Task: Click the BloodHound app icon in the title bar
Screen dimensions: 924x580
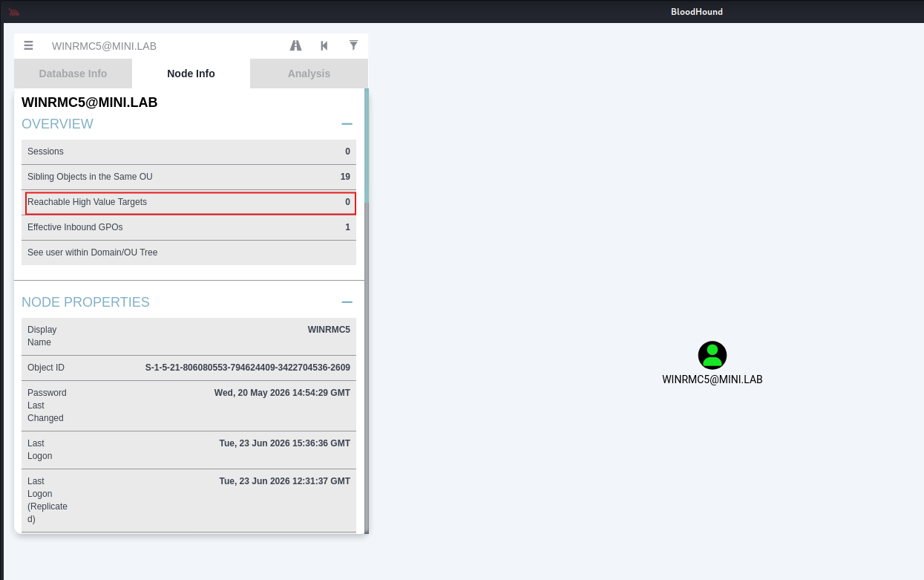Action: point(14,12)
